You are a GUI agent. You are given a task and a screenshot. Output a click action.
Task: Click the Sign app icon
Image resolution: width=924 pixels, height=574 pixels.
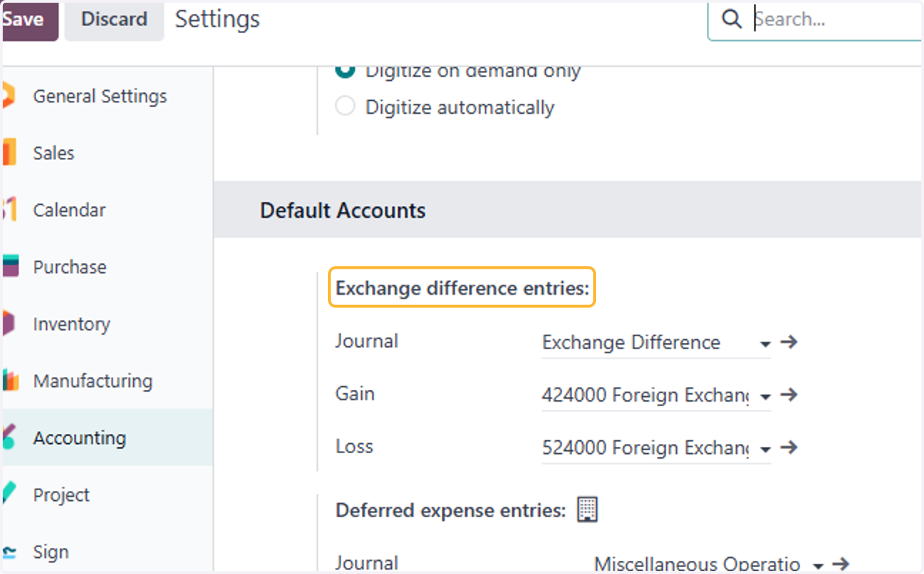(x=8, y=552)
